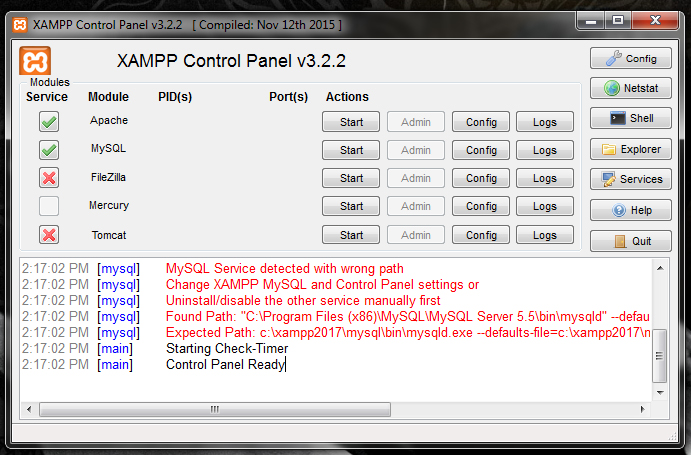
Task: Open FileZilla Admin button
Action: coord(416,178)
